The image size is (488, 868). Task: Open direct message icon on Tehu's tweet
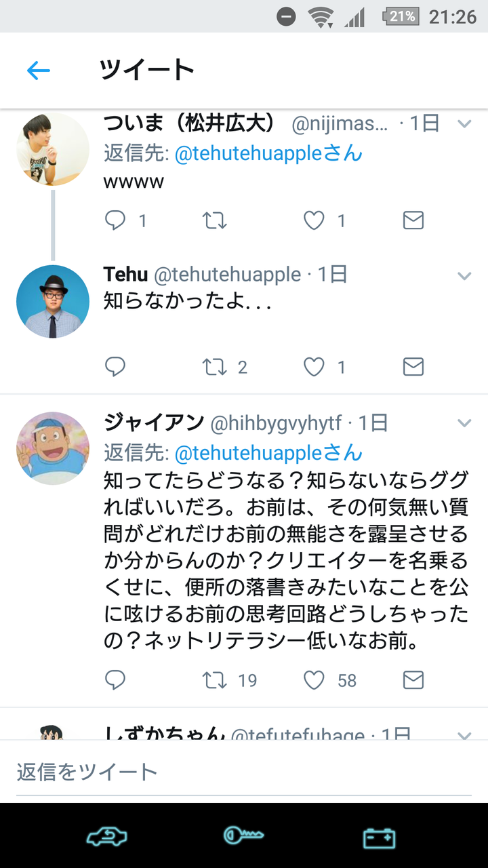coord(413,367)
